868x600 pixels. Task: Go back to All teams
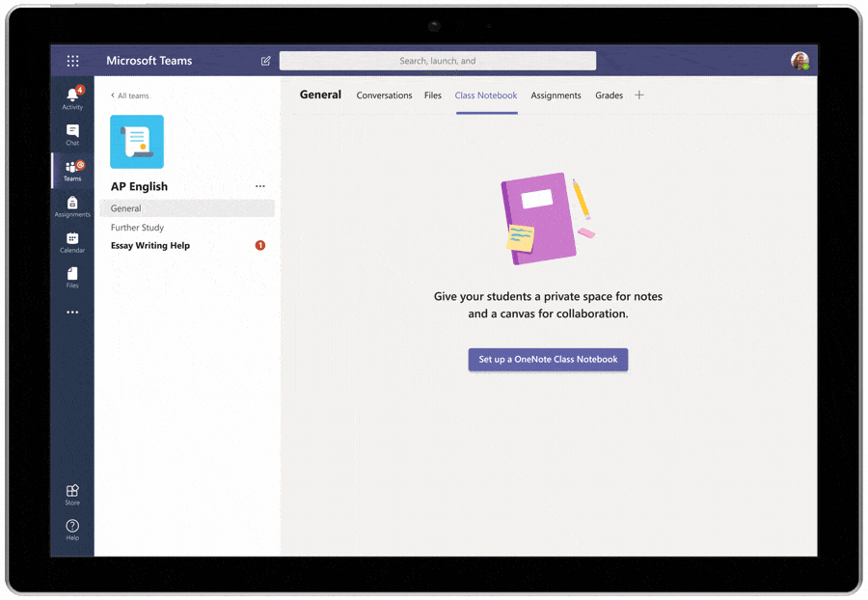point(130,95)
